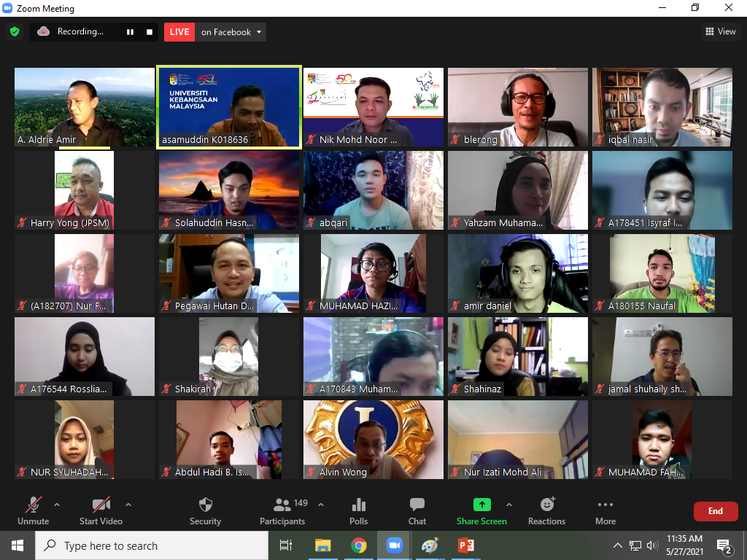Unmute the microphone
The height and width of the screenshot is (560, 747).
coord(34,505)
